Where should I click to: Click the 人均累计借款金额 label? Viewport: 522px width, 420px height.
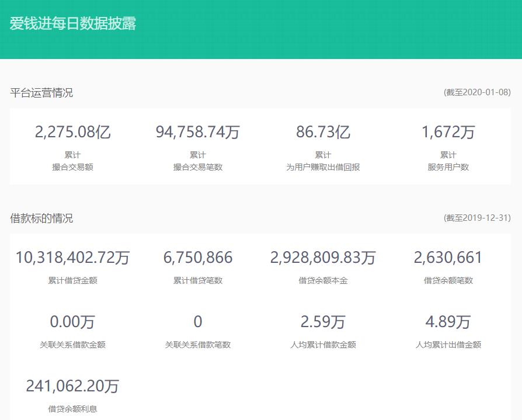point(323,345)
